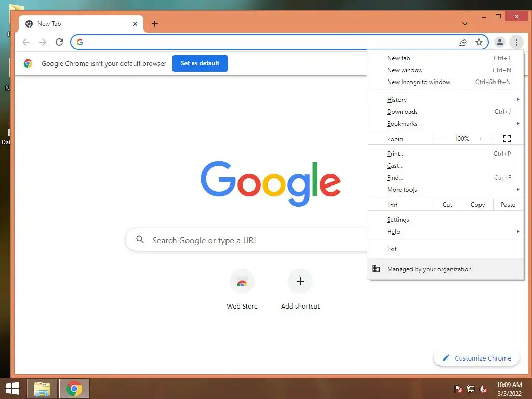Viewport: 532px width, 399px height.
Task: Click the Google logo image
Action: (x=270, y=183)
